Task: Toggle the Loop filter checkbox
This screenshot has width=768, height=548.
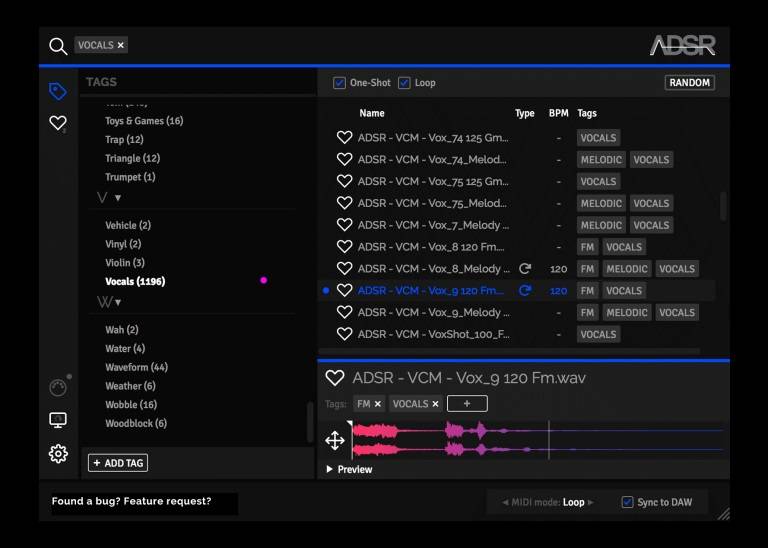Action: pyautogui.click(x=404, y=83)
